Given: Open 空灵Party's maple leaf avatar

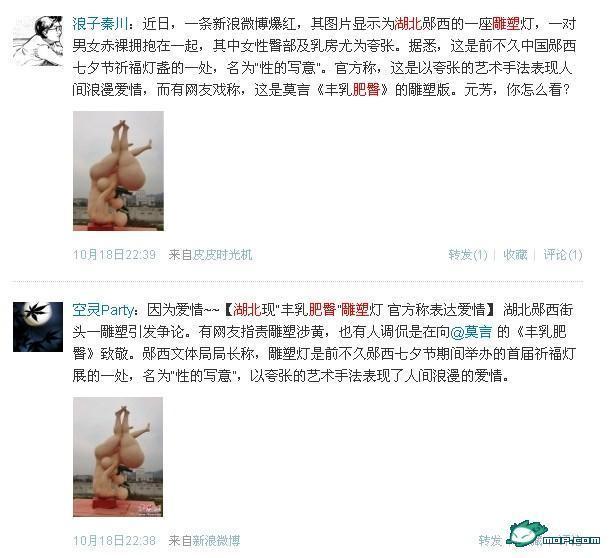Looking at the screenshot, I should (x=38, y=327).
